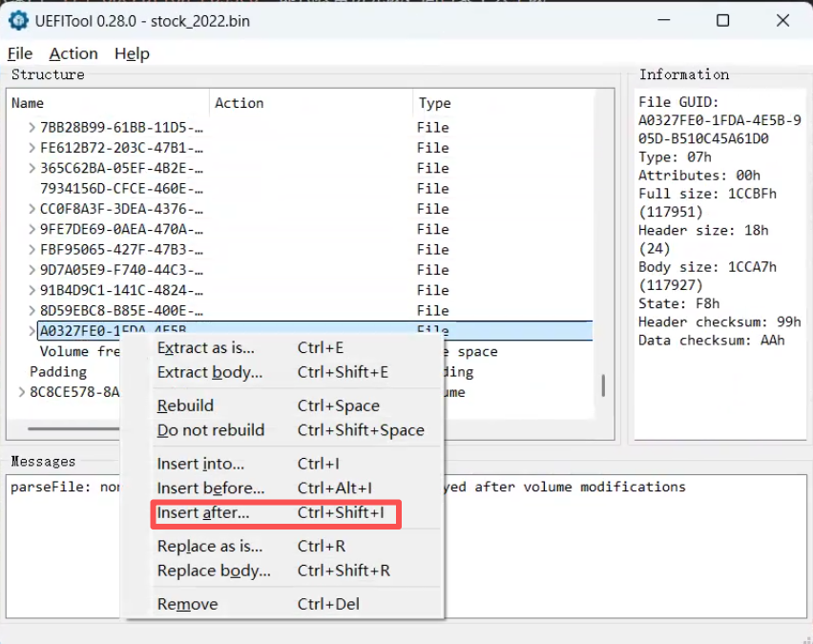The image size is (813, 644).
Task: Open the File menu
Action: click(x=20, y=53)
